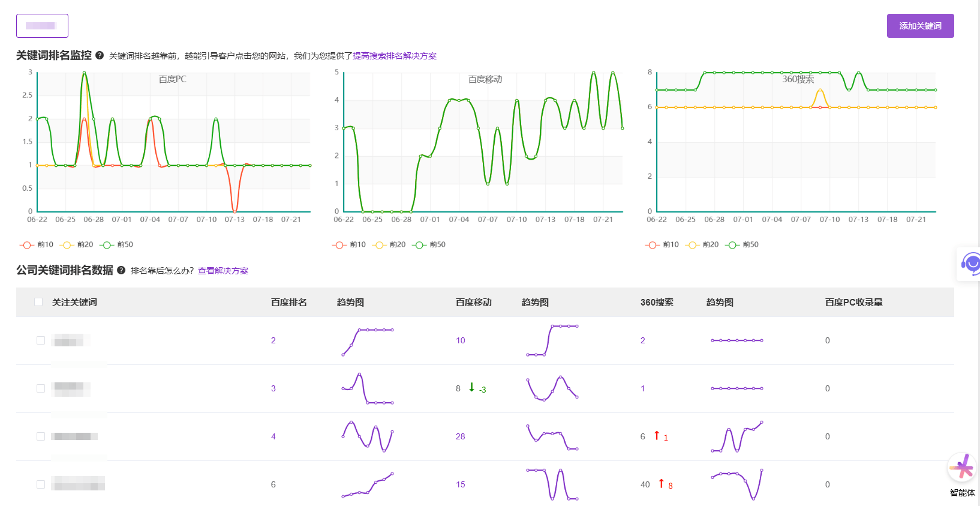Open the 智能体 AI assistant icon
The image size is (980, 506).
[962, 468]
